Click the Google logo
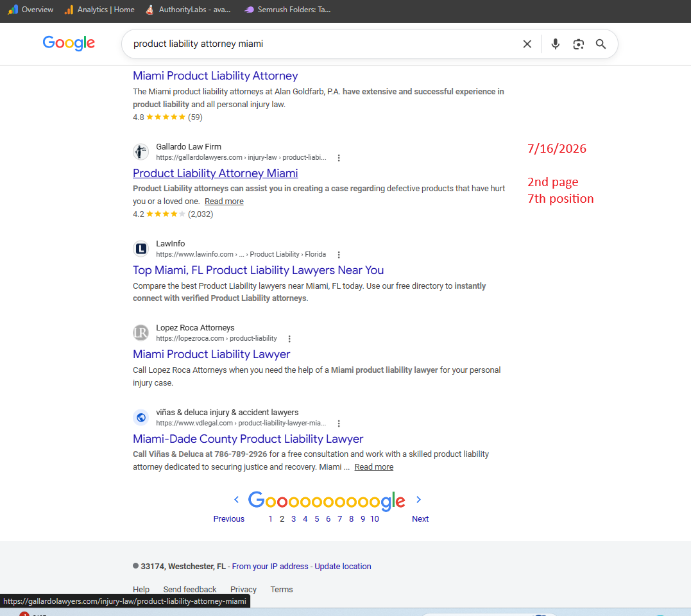This screenshot has width=691, height=616. point(68,43)
